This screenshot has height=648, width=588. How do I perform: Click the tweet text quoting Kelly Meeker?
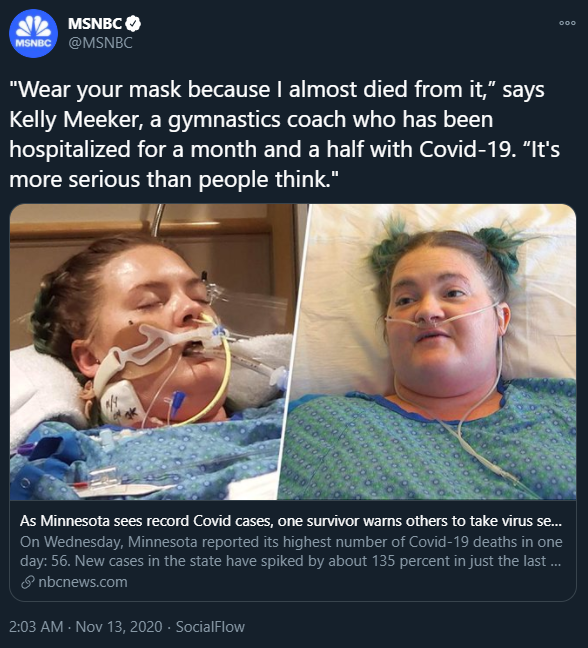[285, 135]
